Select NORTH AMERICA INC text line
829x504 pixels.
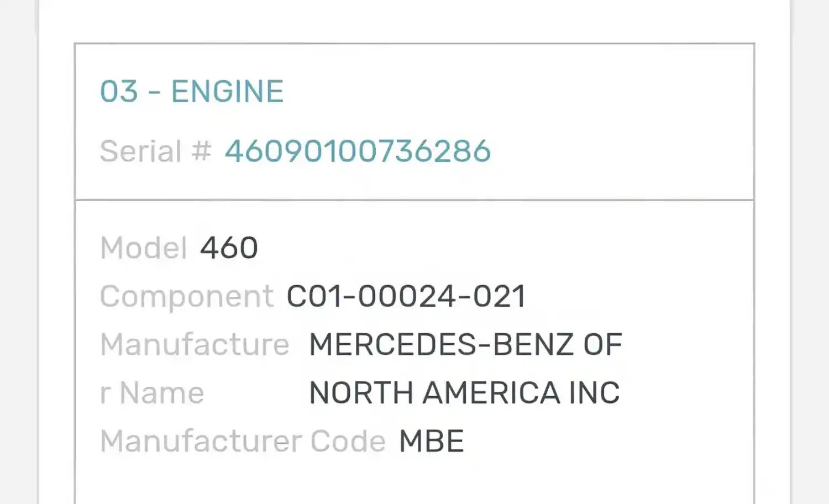point(464,393)
